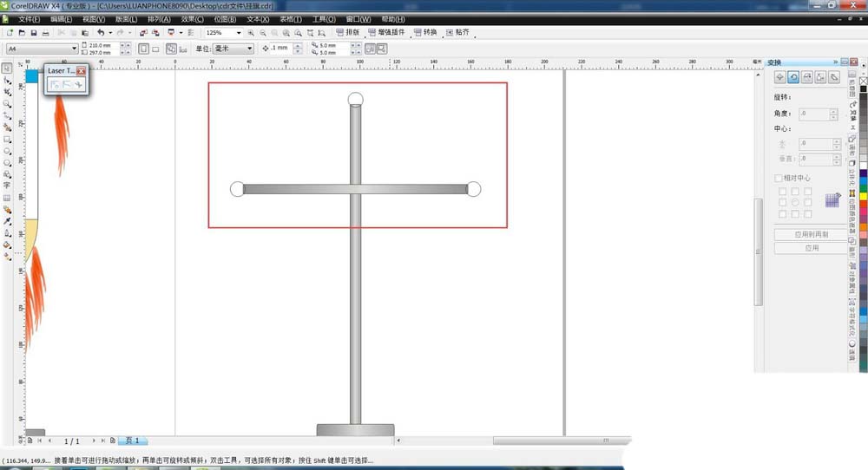This screenshot has height=470, width=868.
Task: Click the Export icon in the toolbar
Action: 155,33
